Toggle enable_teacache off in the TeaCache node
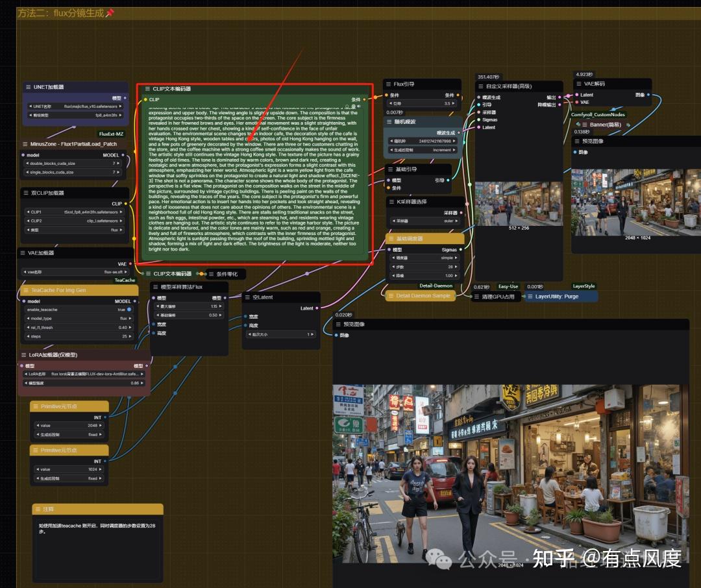701x588 pixels. tap(129, 310)
